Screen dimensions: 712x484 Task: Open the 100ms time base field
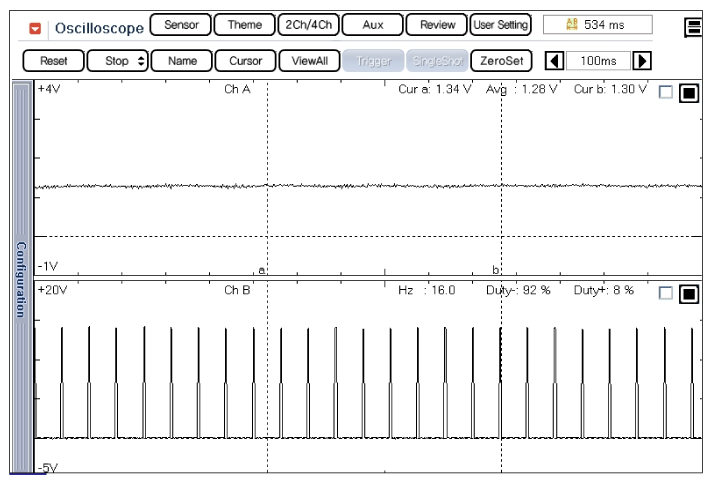coord(598,61)
